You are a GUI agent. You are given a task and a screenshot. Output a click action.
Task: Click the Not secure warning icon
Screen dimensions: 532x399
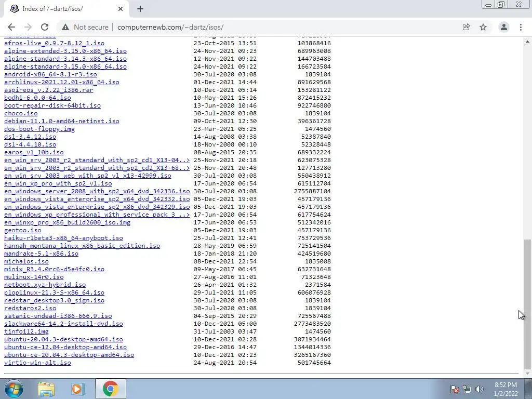(65, 27)
